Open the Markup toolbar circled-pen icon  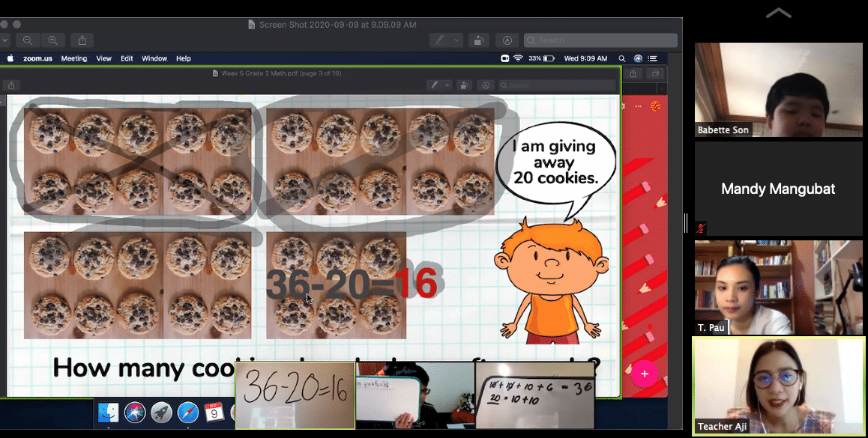click(507, 40)
